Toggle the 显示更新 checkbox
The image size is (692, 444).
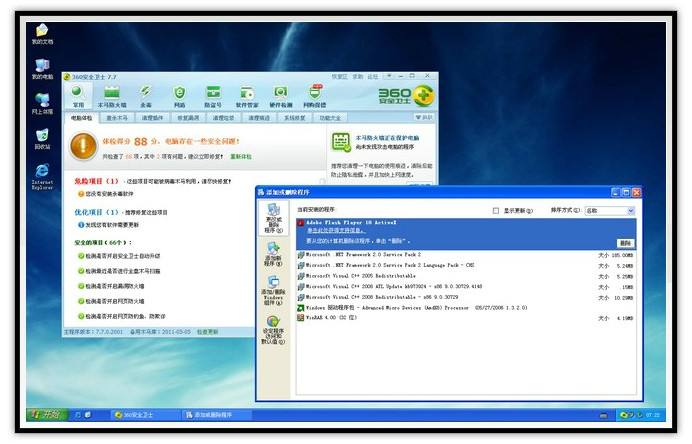click(x=496, y=211)
